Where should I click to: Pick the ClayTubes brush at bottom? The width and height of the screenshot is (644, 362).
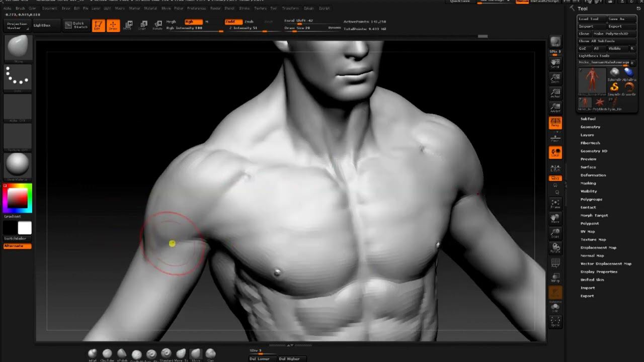(107, 354)
